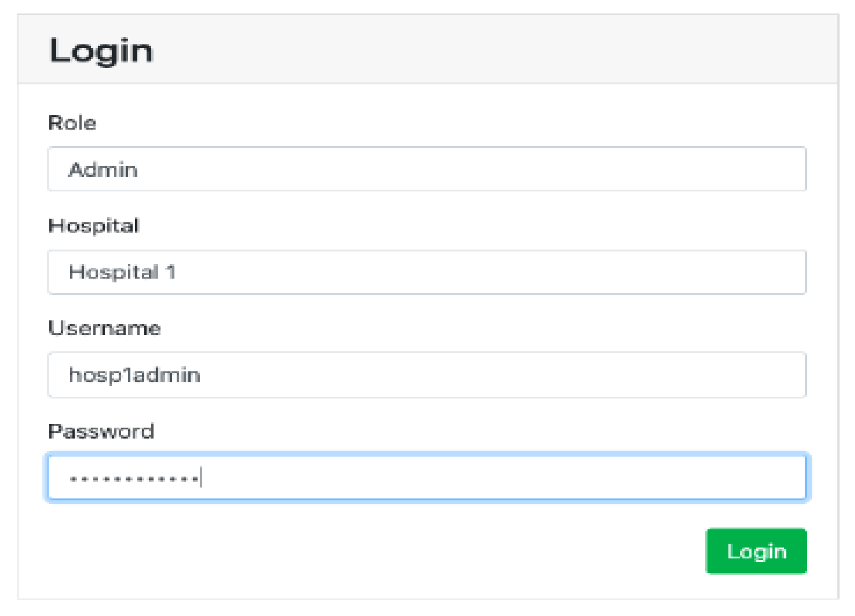Image resolution: width=855 pixels, height=616 pixels.
Task: Click the Hospital 1 option text
Action: tap(123, 272)
